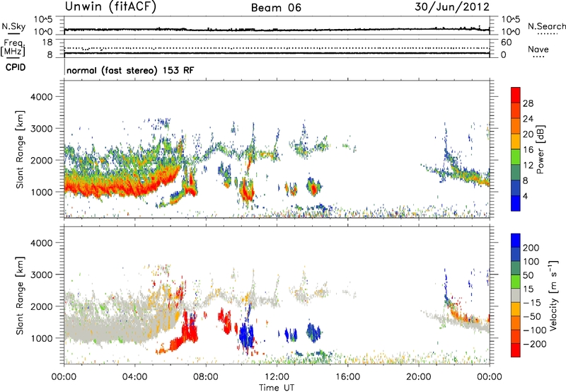The height and width of the screenshot is (392, 566).
Task: Click the date '30/Jun/2012'
Action: coord(452,7)
